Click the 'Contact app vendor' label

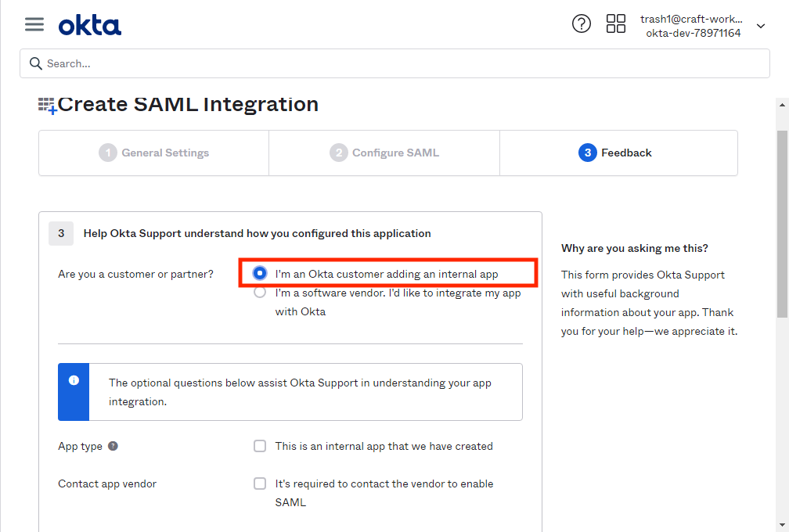pos(107,483)
